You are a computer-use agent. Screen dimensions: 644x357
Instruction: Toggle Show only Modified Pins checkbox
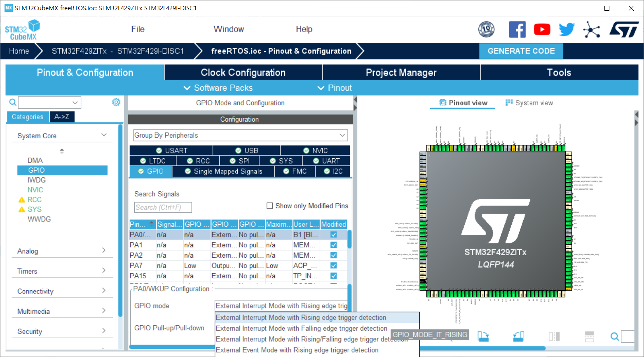270,206
